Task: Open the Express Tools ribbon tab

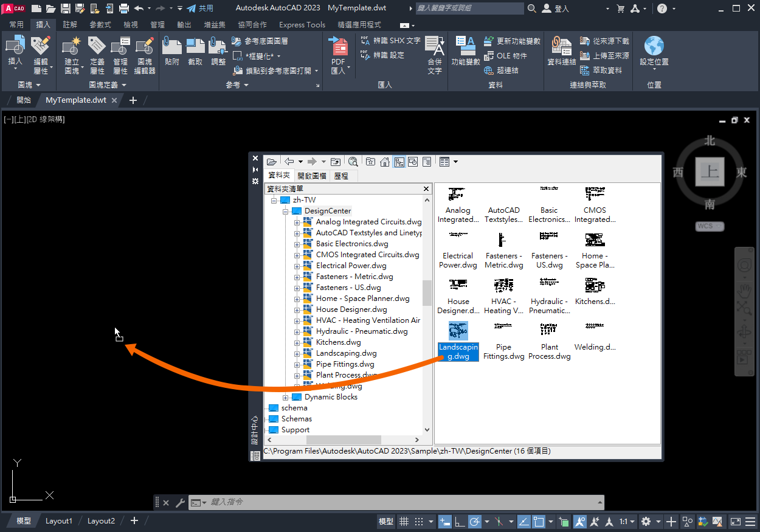Action: 302,25
